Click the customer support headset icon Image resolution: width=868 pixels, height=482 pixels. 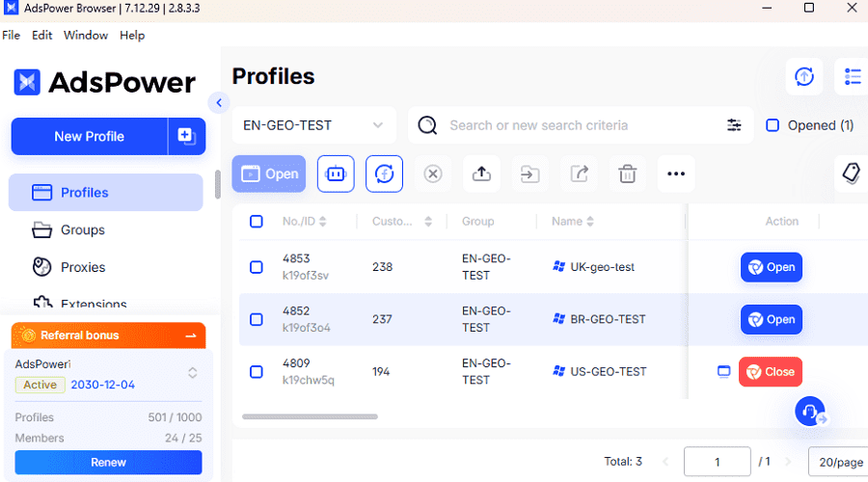pyautogui.click(x=810, y=412)
